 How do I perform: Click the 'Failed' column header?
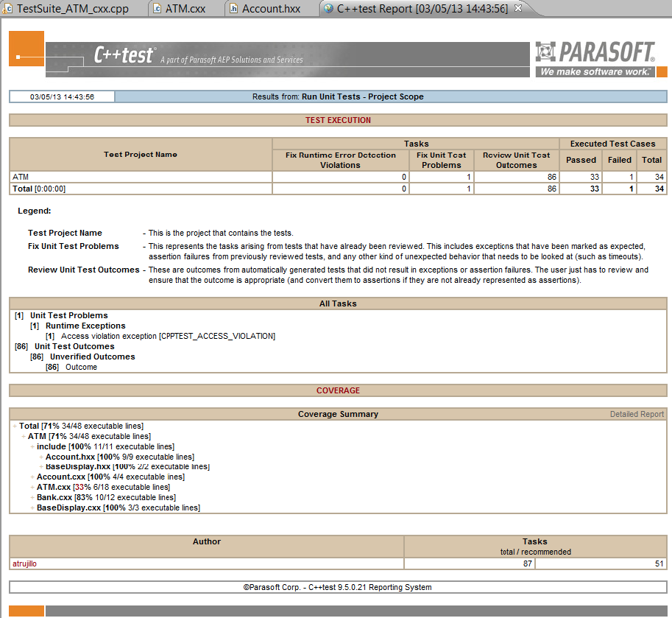coord(620,160)
